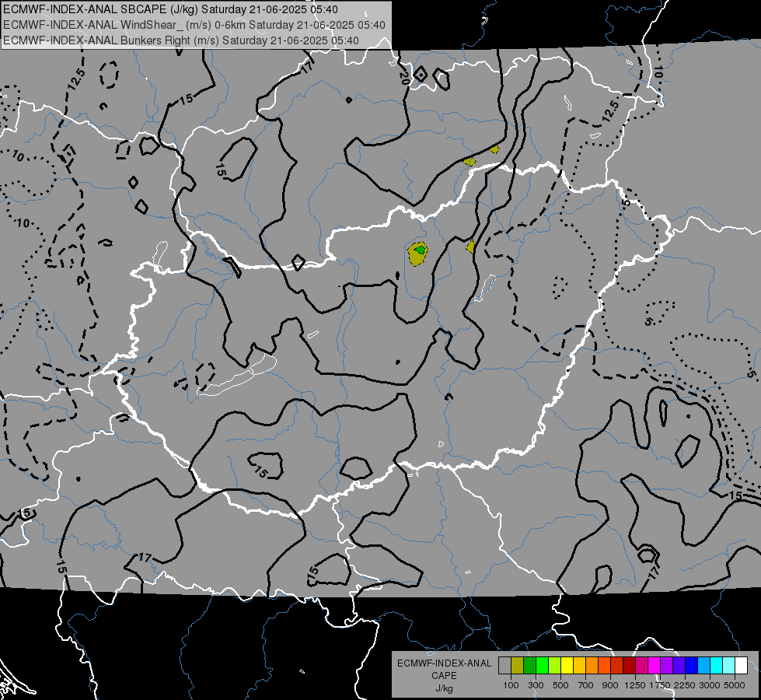Viewport: 761px width, 700px height.
Task: Click the green-centered CAPE patch on map
Action: [x=417, y=254]
